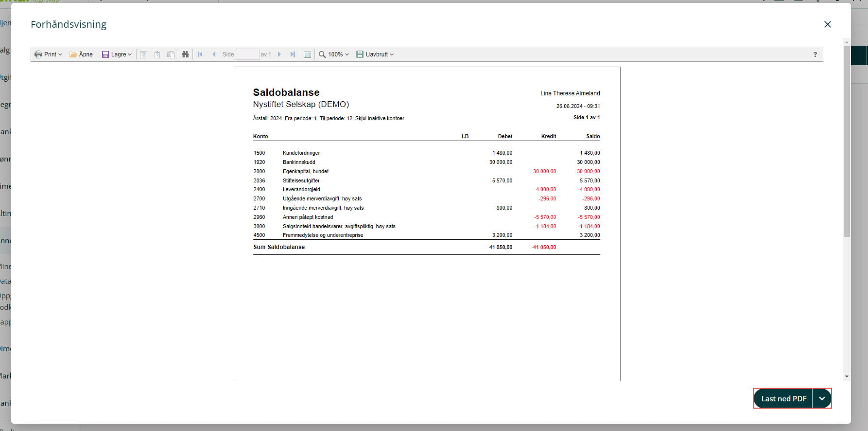Click the binoculars search icon
This screenshot has width=868, height=431.
point(185,54)
